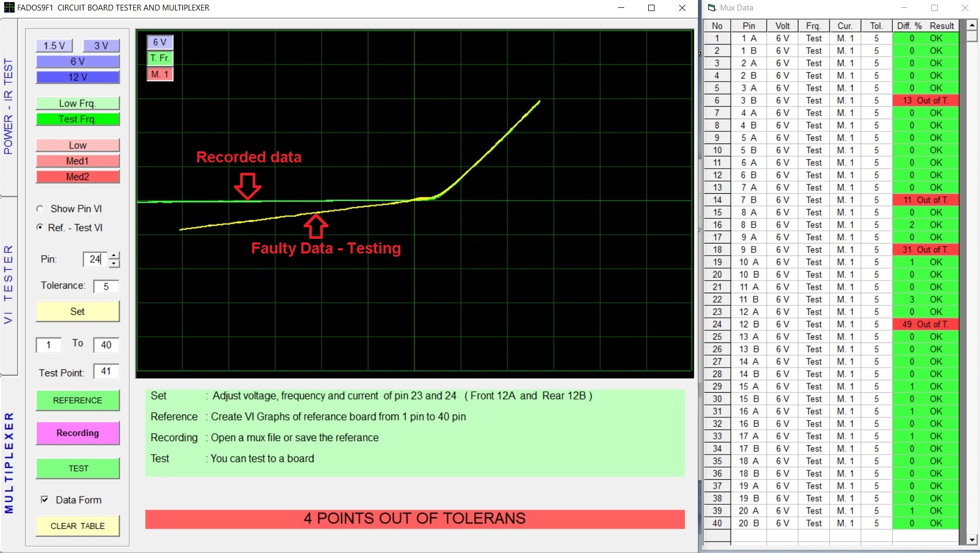The image size is (980, 553).
Task: Select Med2 current level
Action: (77, 176)
